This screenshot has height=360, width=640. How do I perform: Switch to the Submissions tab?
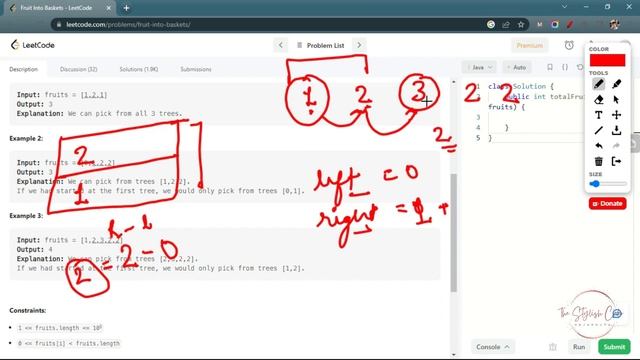coord(196,69)
